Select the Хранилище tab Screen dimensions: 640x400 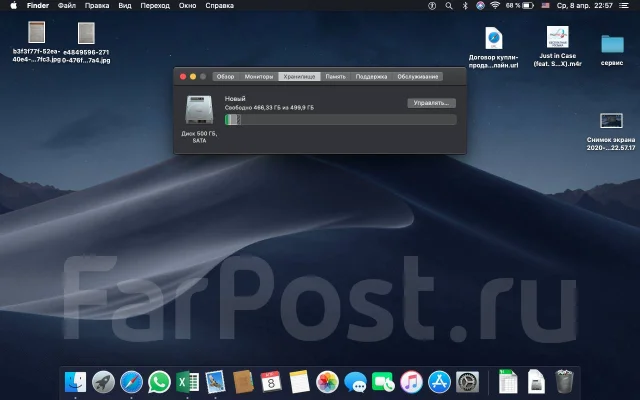pos(299,76)
